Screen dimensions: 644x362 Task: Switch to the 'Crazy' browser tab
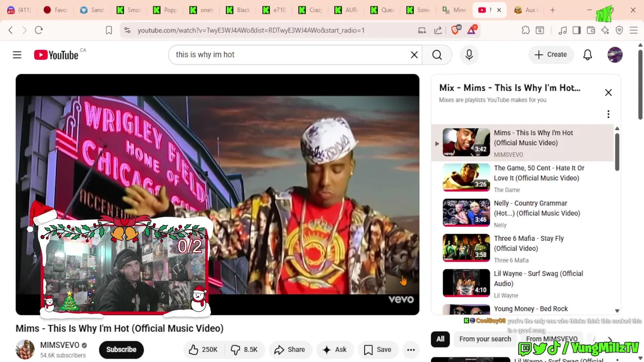(310, 10)
